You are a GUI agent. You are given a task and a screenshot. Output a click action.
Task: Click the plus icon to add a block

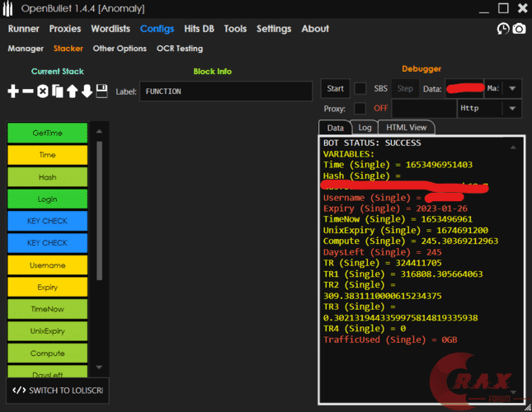13,91
